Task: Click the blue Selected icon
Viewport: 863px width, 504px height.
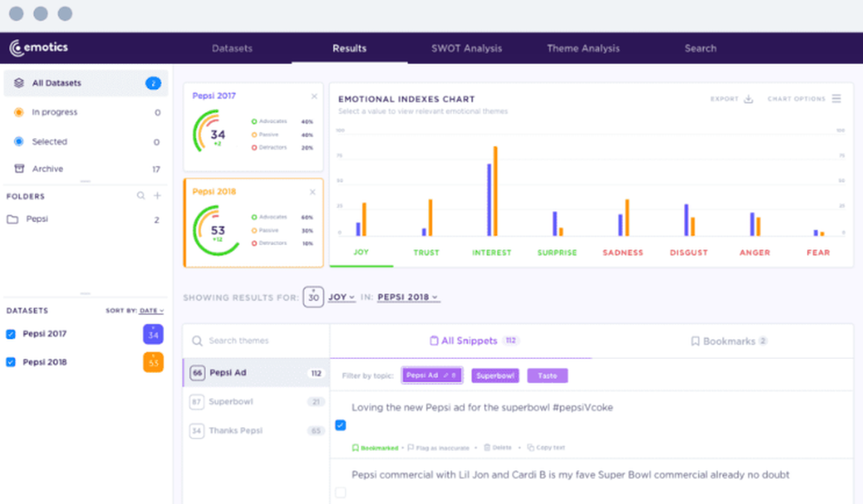Action: [19, 142]
